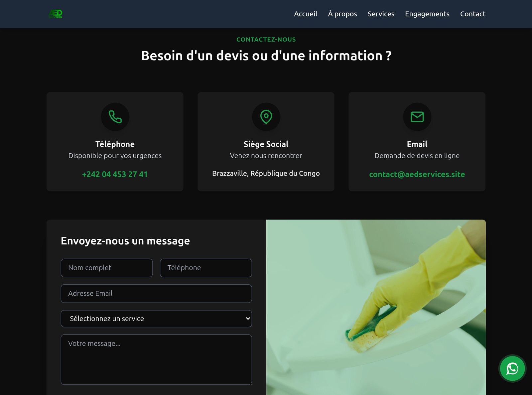Click the Siège Social card heading
The width and height of the screenshot is (532, 395).
(x=266, y=144)
